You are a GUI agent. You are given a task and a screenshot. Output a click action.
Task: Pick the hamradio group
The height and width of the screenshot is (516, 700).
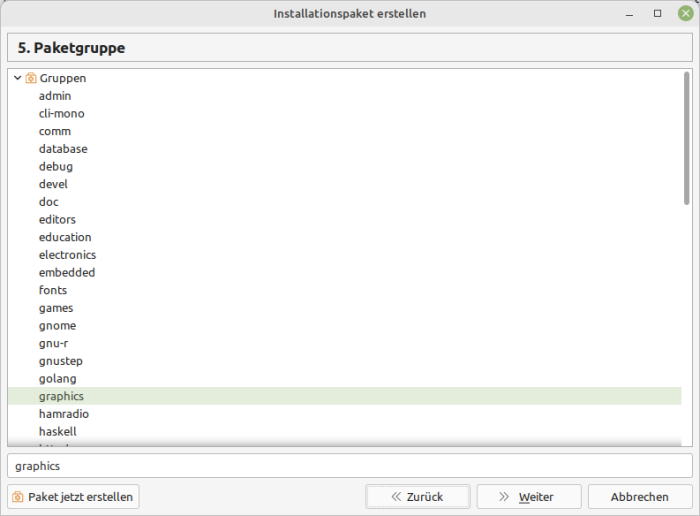tap(345, 414)
